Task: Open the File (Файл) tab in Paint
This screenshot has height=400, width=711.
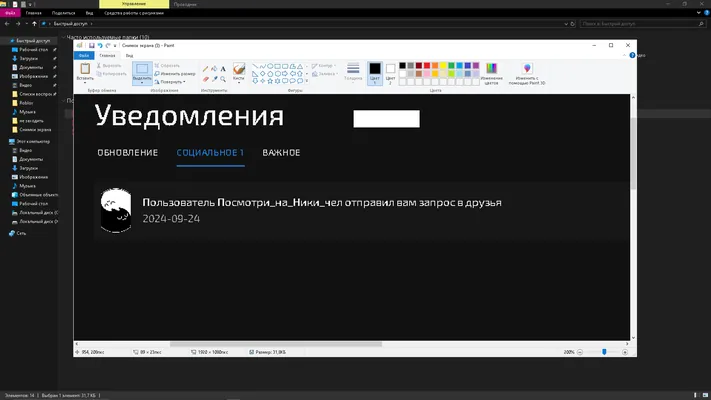Action: [x=84, y=55]
